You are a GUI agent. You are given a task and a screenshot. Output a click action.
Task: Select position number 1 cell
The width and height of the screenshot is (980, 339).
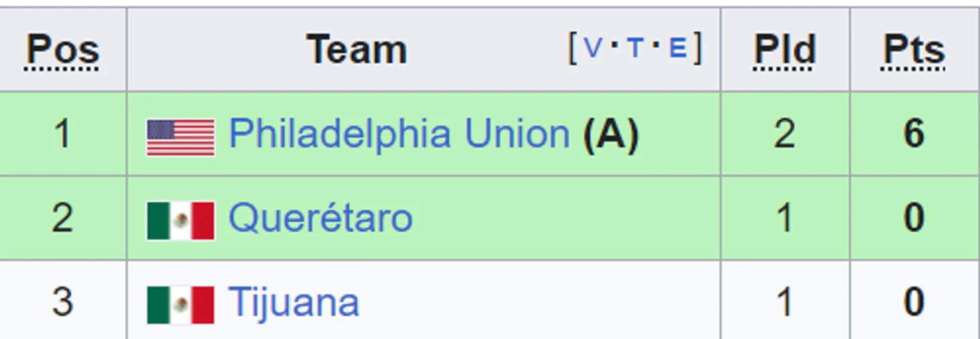point(63,134)
